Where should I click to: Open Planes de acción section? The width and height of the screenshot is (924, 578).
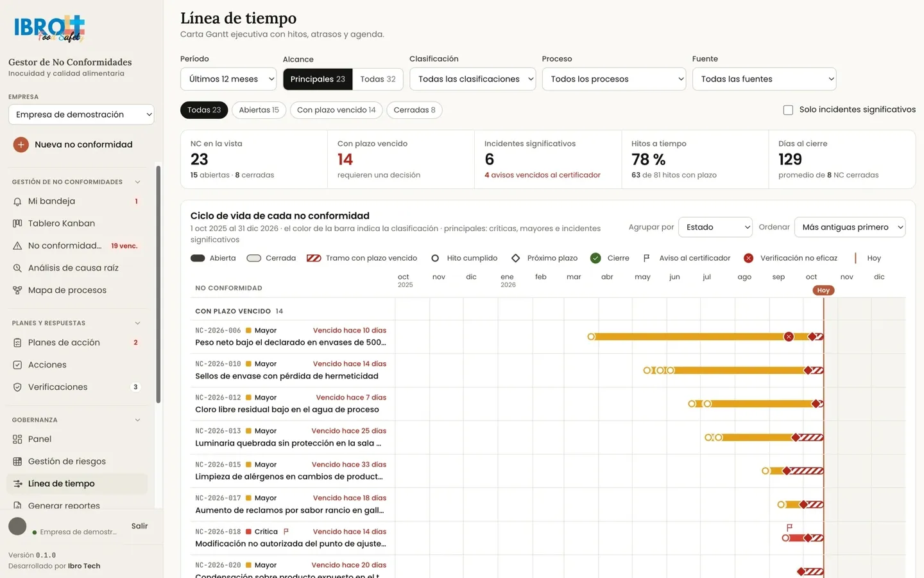(x=77, y=343)
